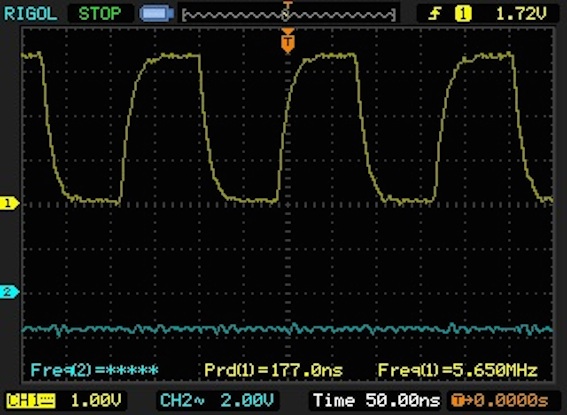Click the small T marker above memory bar
Screen dimensions: 567x415
(x=287, y=5)
